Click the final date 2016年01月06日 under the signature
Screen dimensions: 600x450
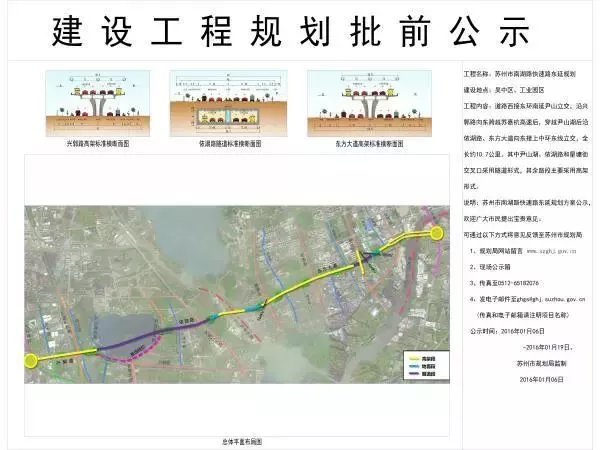(541, 380)
